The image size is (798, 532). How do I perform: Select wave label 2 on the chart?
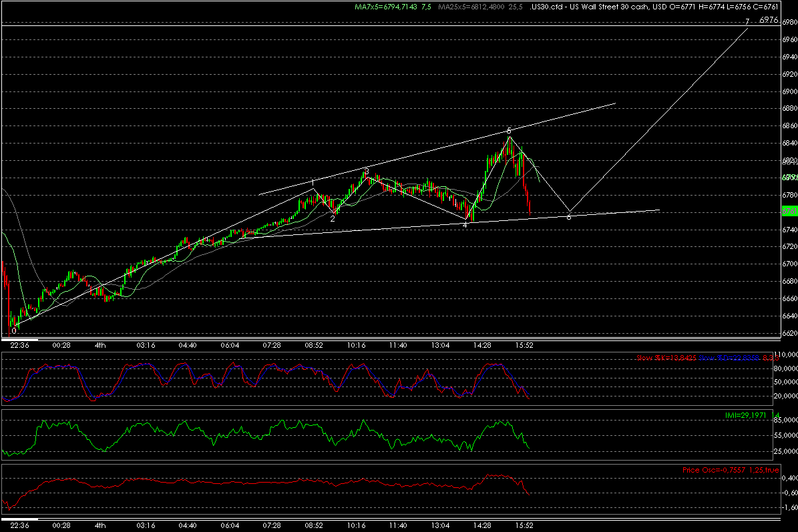tap(333, 219)
